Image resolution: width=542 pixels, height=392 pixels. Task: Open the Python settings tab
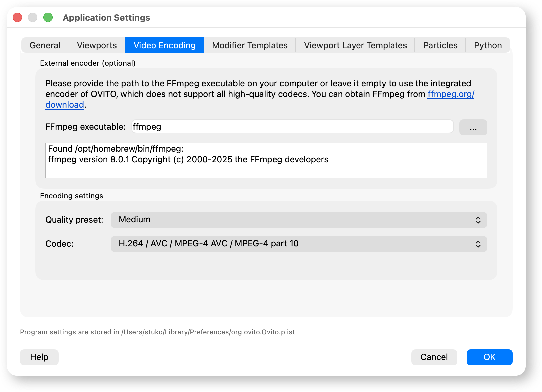click(x=487, y=45)
